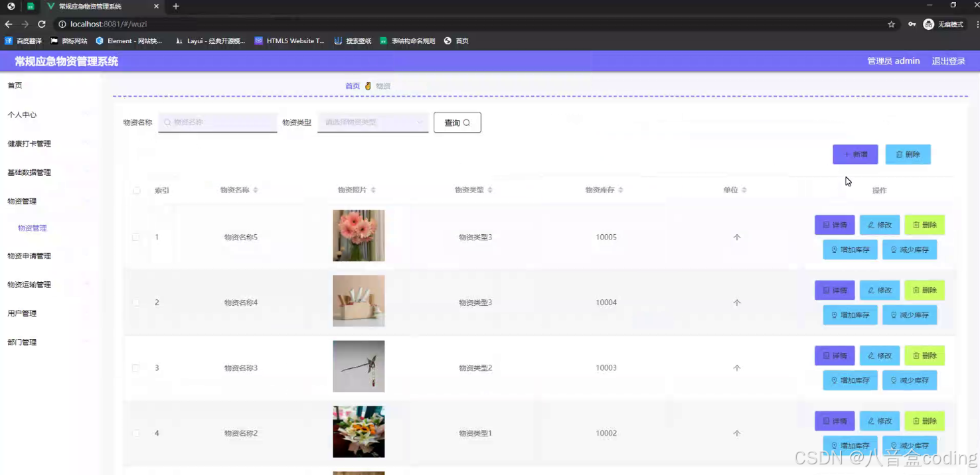Open box photo for 物资名称4

(359, 301)
